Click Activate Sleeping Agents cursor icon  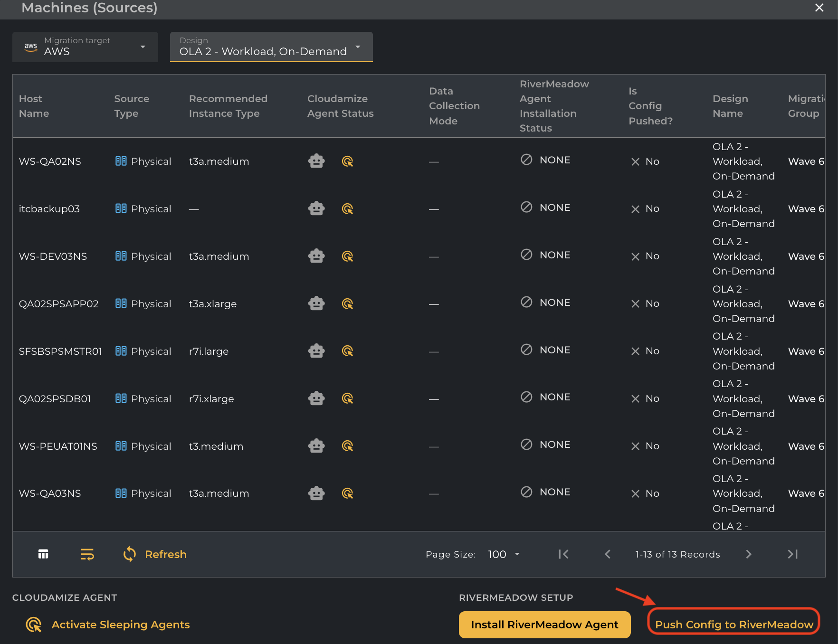34,625
